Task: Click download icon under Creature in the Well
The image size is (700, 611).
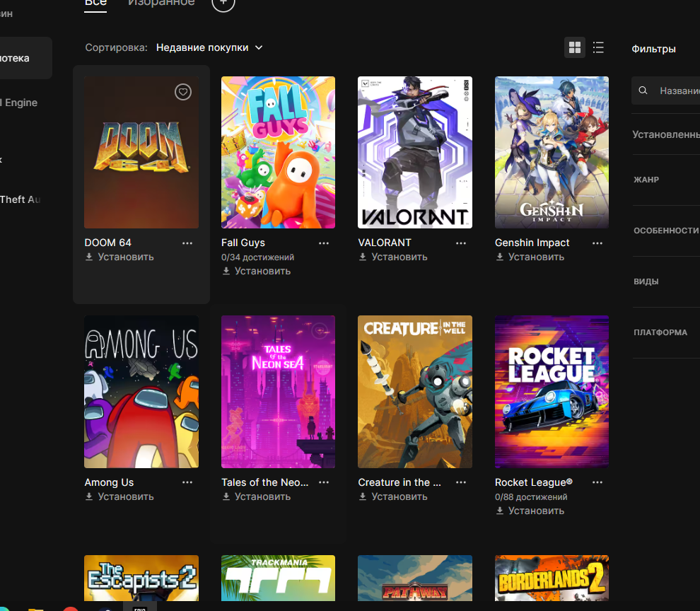Action: tap(363, 496)
